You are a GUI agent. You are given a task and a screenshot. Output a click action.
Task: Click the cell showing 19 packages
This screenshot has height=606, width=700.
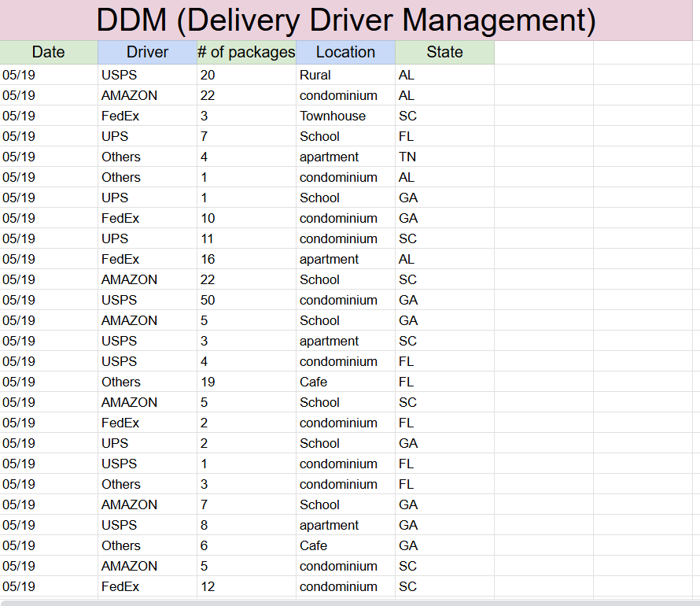246,382
